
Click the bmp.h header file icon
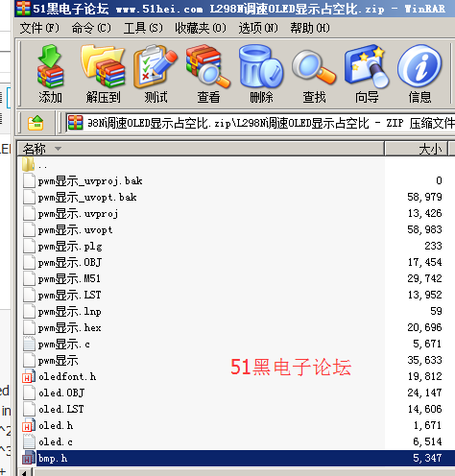click(x=29, y=458)
